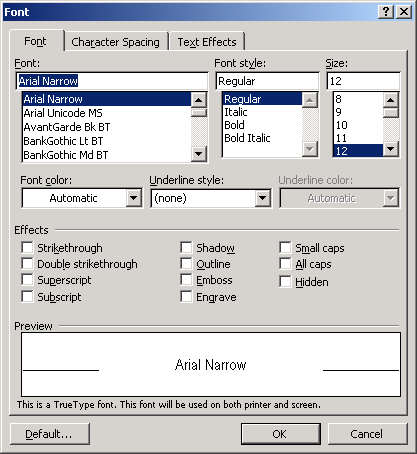
Task: Click size list scroll up arrow
Action: point(391,100)
